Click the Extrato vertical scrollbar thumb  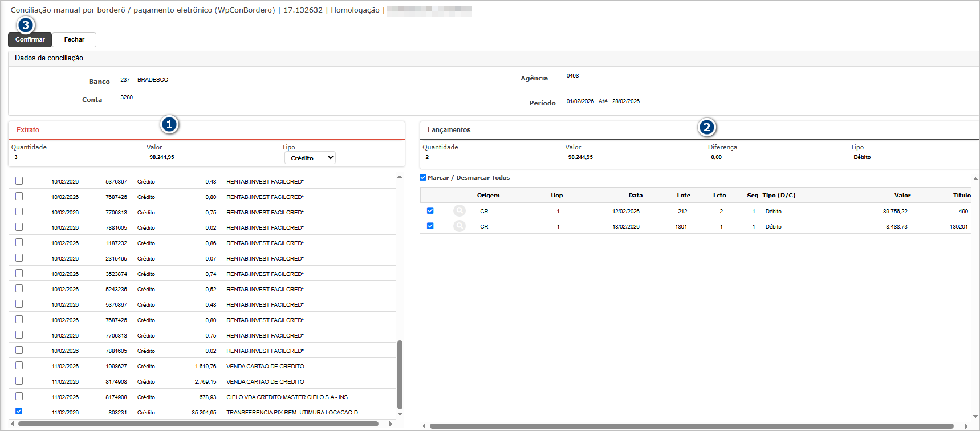click(400, 374)
